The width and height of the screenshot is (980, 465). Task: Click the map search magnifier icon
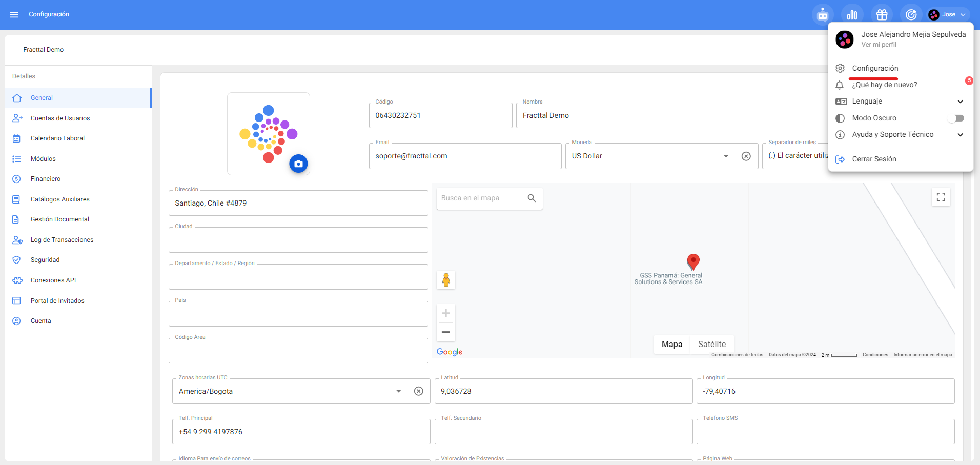click(532, 198)
